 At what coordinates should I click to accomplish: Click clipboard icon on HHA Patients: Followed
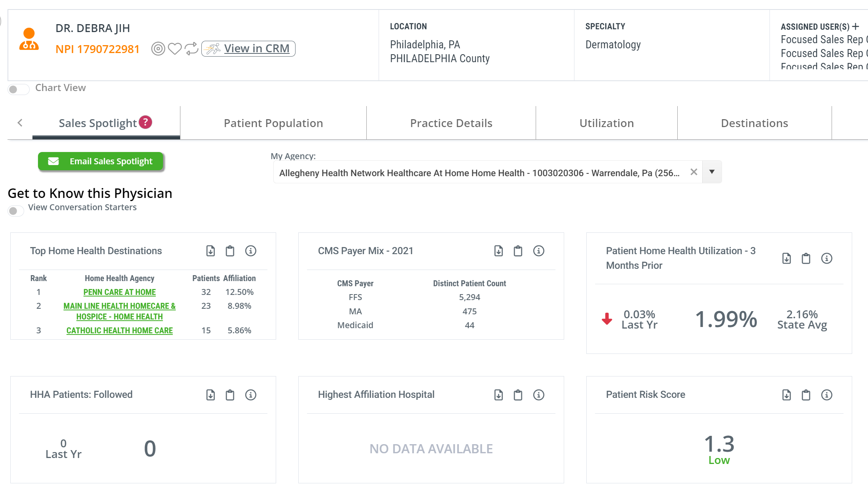point(230,395)
